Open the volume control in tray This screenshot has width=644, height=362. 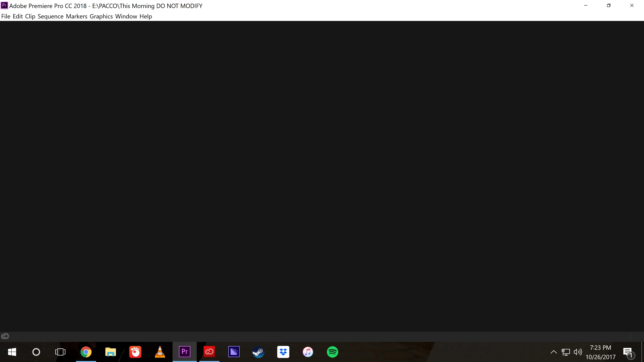click(x=578, y=352)
